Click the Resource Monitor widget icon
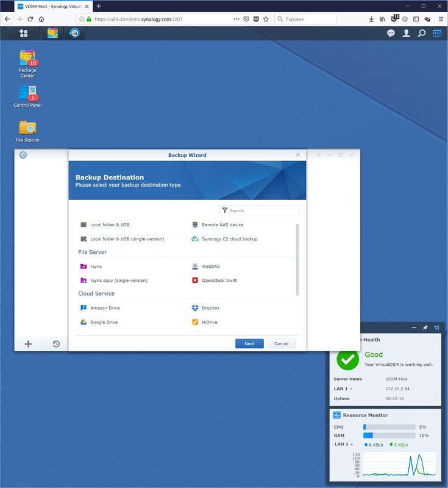Viewport: 448px width, 488px height. point(336,415)
